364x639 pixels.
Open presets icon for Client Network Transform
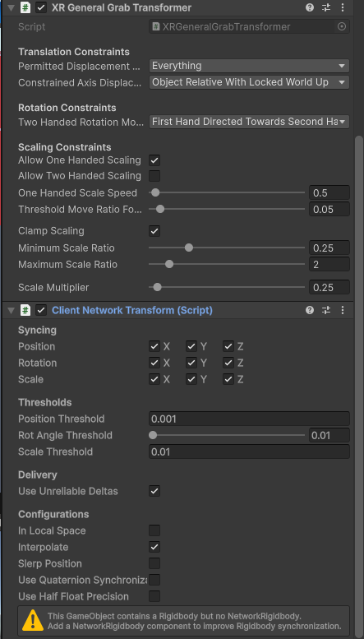pos(326,311)
